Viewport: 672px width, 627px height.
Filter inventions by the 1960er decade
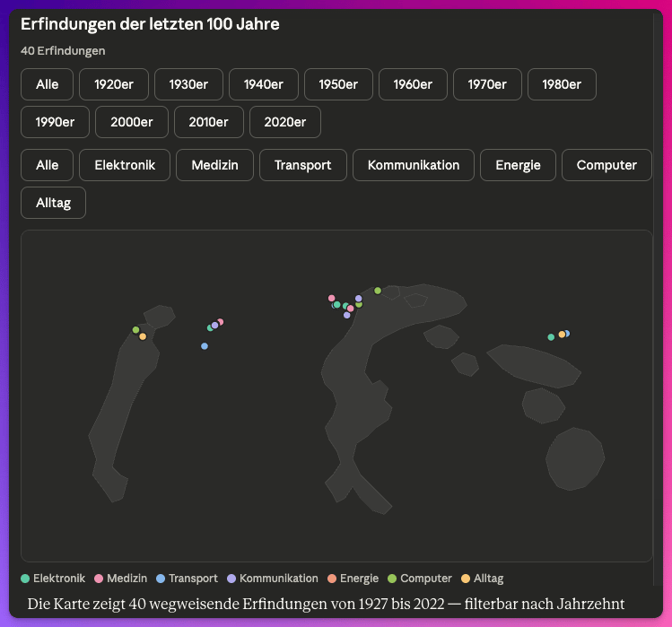click(x=413, y=84)
